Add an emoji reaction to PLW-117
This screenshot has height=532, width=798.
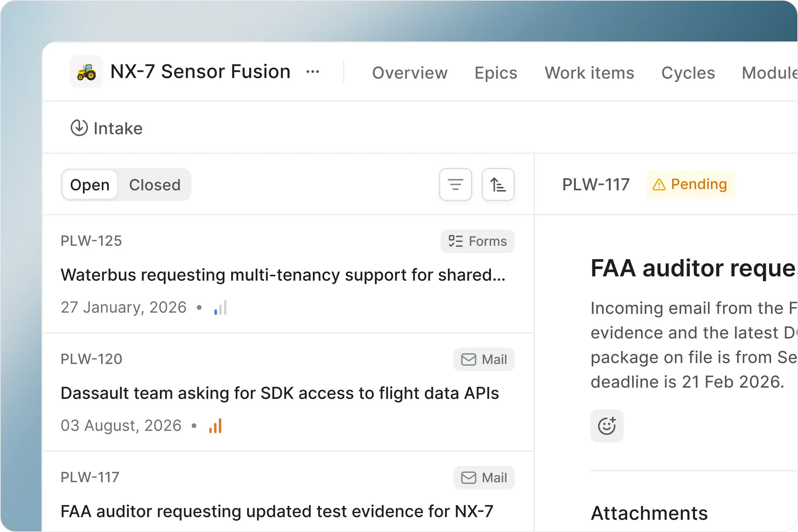coord(607,426)
